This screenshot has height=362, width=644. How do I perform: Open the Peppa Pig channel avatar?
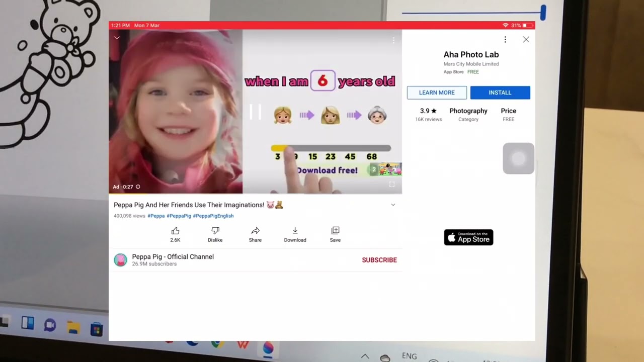pos(120,260)
